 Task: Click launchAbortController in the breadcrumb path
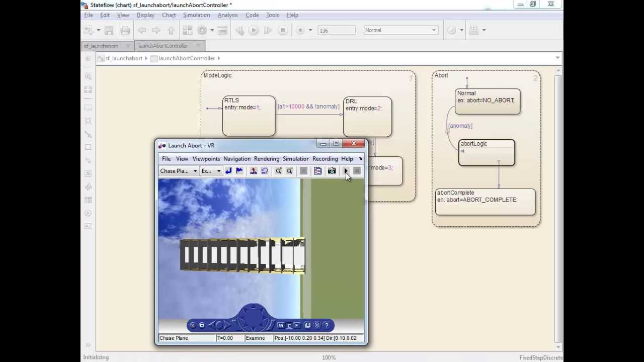coord(187,58)
